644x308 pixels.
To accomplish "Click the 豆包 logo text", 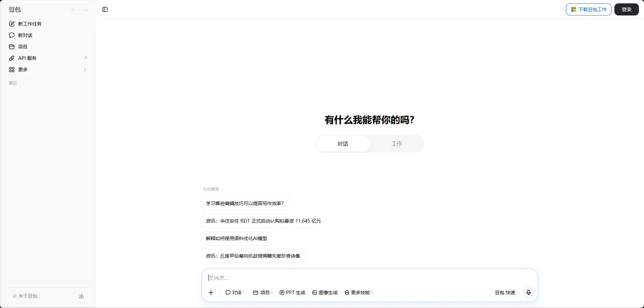I will pos(15,10).
